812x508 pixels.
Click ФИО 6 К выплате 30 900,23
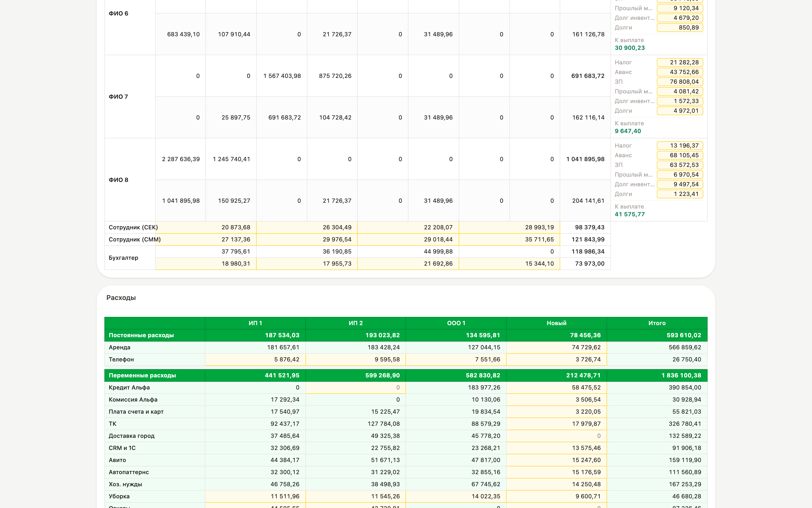tap(630, 48)
